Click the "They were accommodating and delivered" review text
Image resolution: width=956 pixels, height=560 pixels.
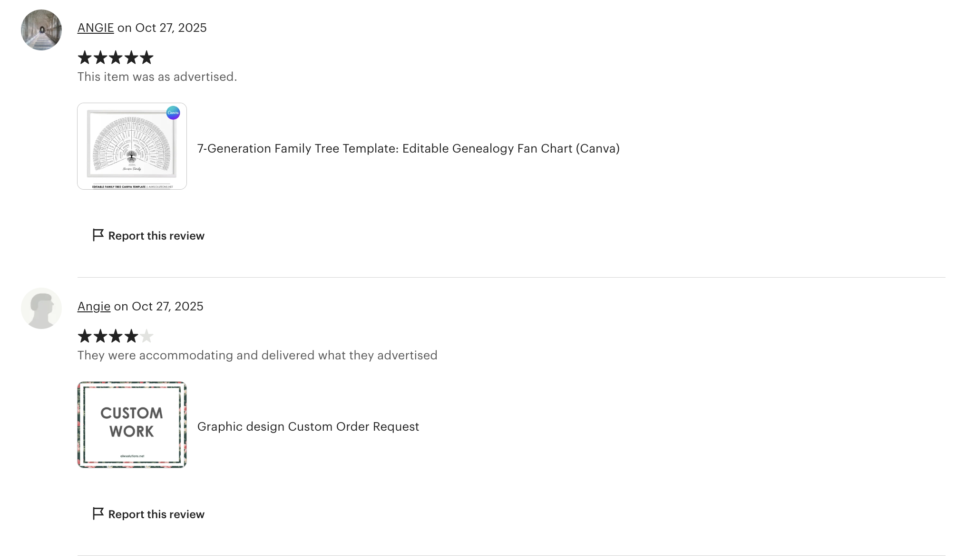(x=257, y=355)
